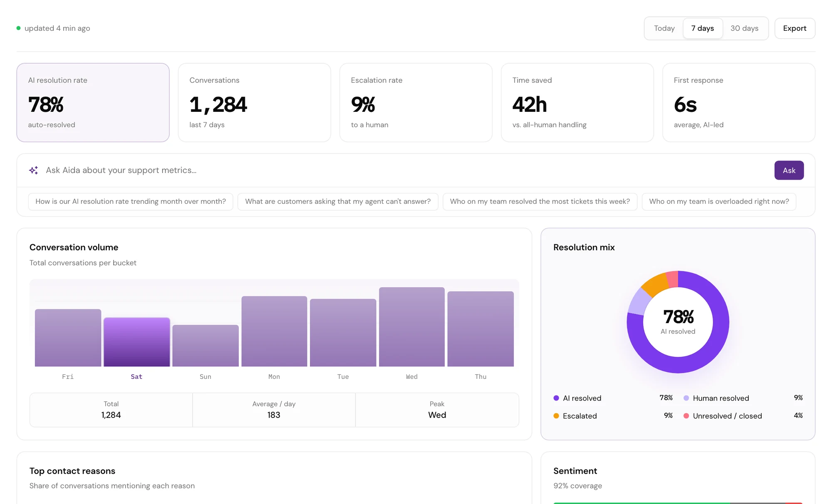The image size is (832, 504).
Task: Open the Escalation rate card
Action: pos(416,103)
